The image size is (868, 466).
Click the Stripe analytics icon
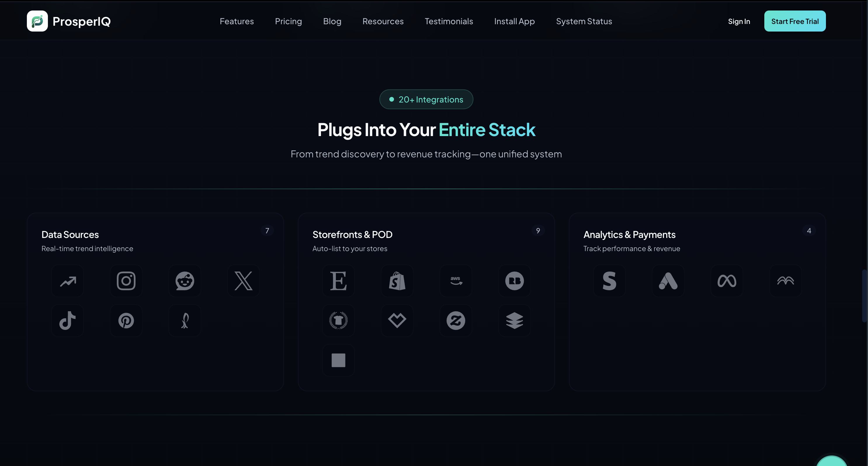pos(609,281)
